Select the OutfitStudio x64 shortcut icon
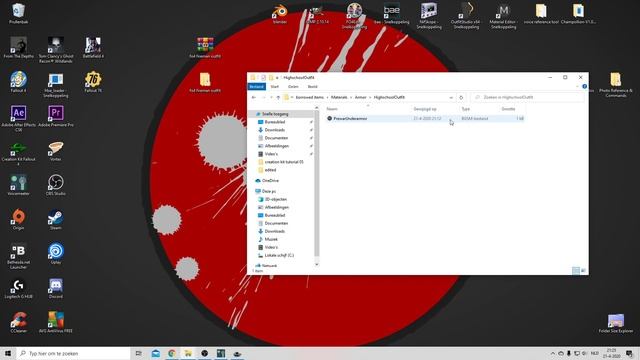The image size is (640, 360). 466,16
